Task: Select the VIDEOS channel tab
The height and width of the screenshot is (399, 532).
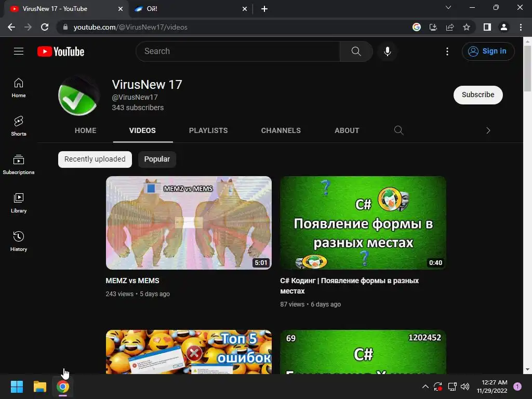Action: click(142, 130)
